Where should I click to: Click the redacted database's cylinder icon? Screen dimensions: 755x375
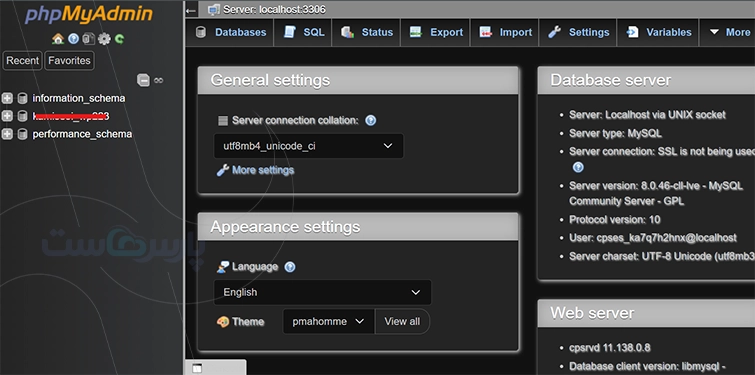(22, 116)
